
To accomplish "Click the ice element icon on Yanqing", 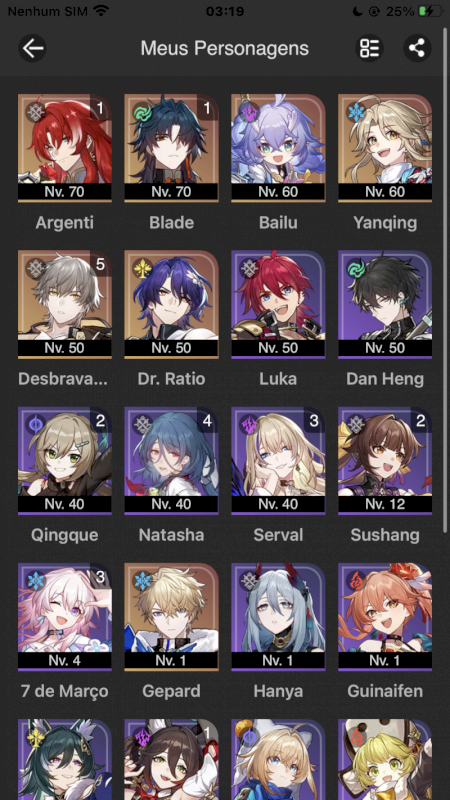I will click(x=355, y=112).
